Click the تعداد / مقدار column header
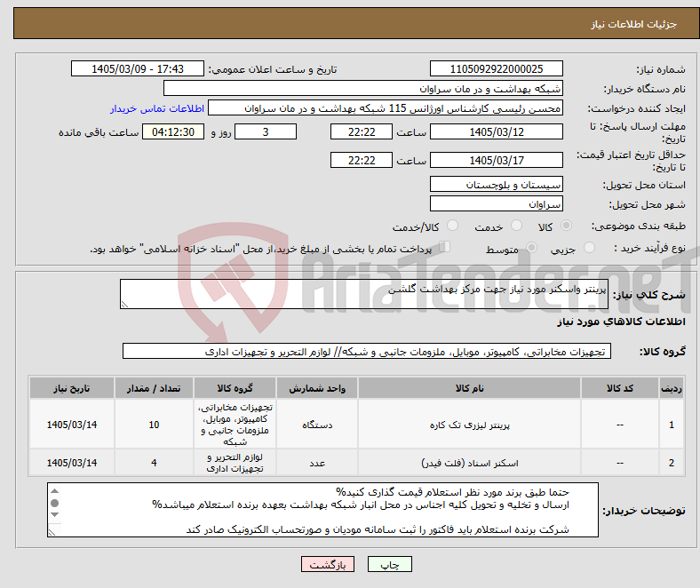The image size is (700, 588). click(154, 388)
